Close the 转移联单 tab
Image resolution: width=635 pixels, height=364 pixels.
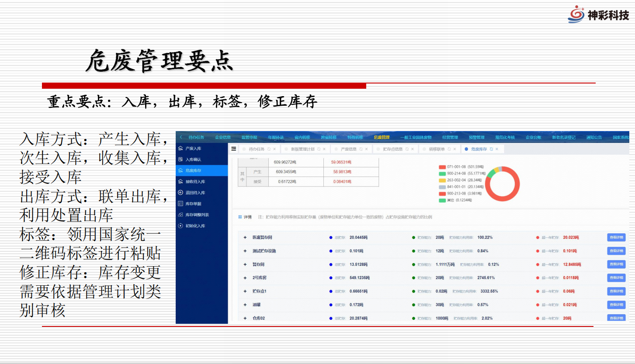[455, 149]
